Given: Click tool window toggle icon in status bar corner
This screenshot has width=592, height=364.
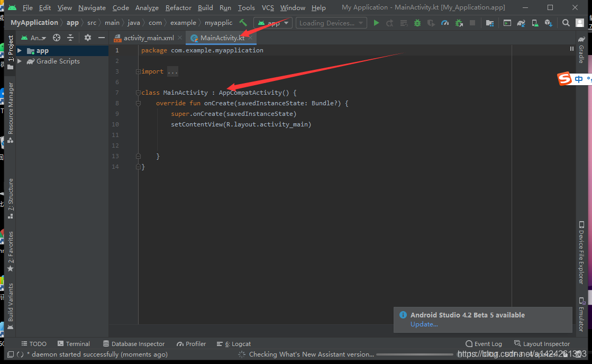Looking at the screenshot, I should pos(11,354).
